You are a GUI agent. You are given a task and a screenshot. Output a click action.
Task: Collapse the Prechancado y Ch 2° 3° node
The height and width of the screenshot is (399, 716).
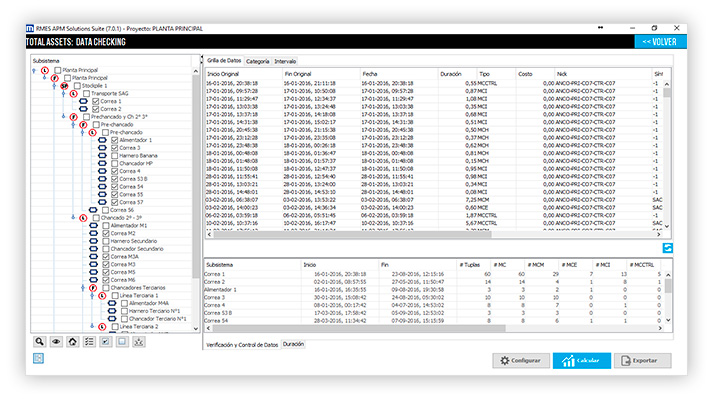click(x=63, y=117)
